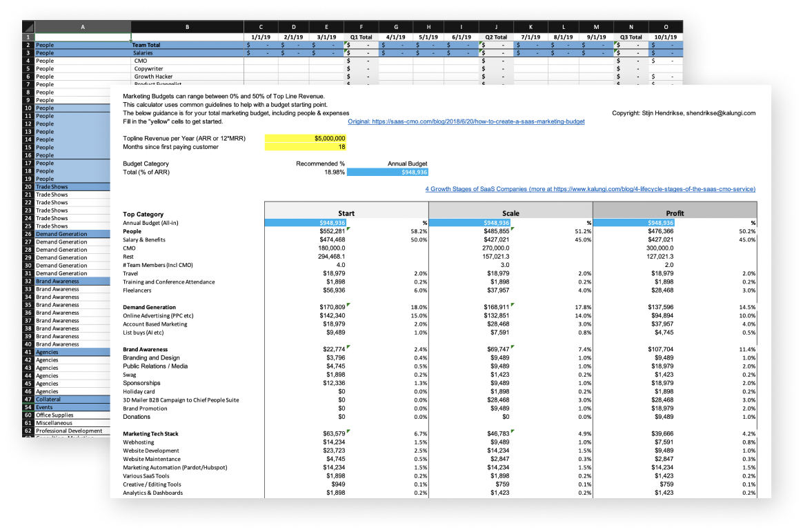Select column A header in back spreadsheet

click(x=83, y=27)
